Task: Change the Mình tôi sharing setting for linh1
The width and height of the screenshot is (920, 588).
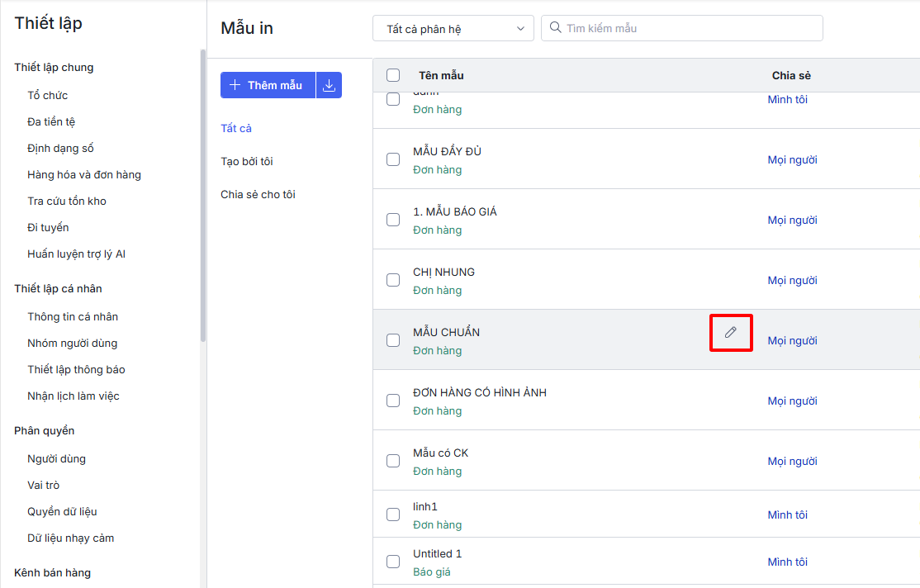Action: 787,514
